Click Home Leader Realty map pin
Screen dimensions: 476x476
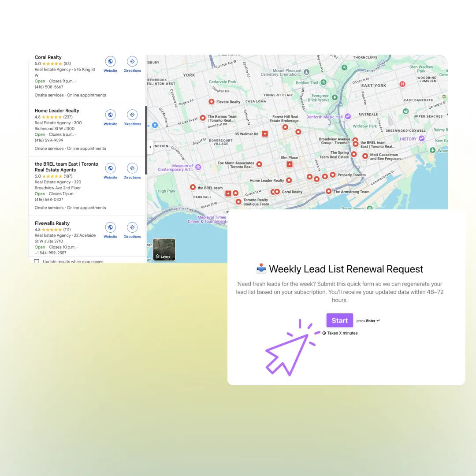(x=289, y=180)
